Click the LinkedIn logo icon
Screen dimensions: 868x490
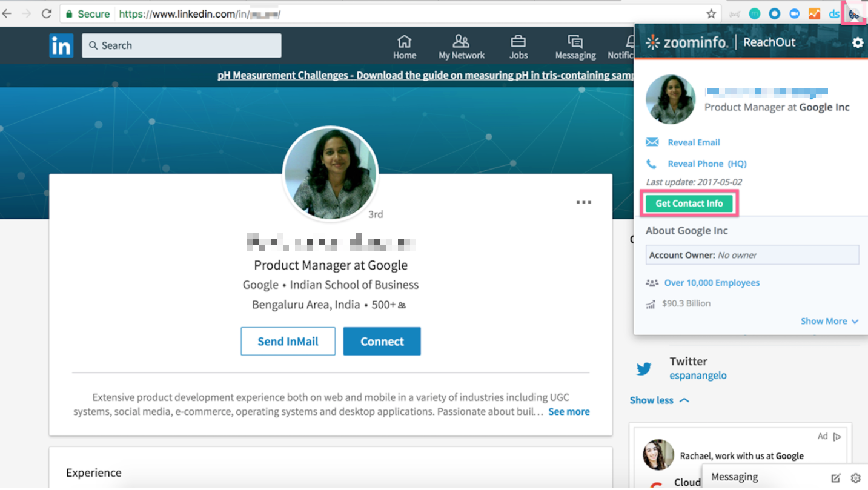[61, 45]
